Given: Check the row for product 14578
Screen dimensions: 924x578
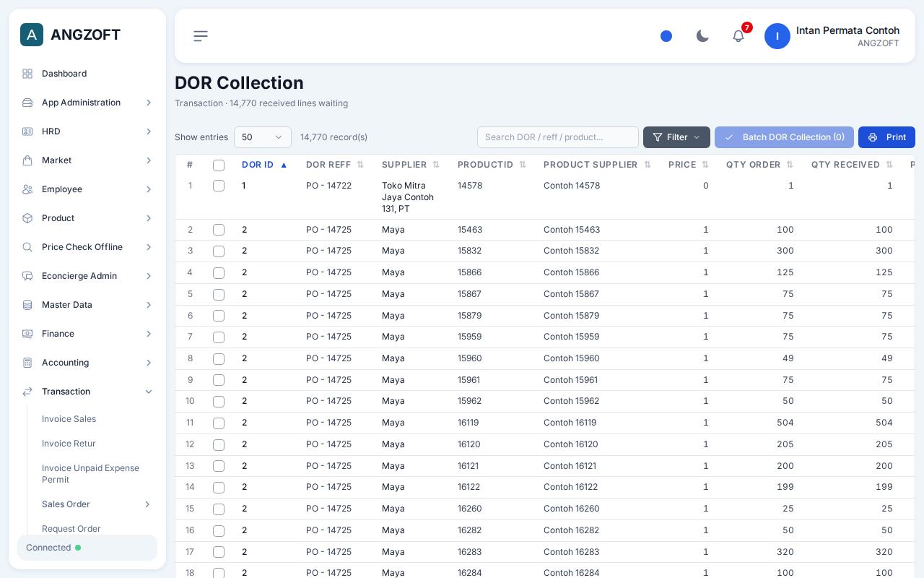Looking at the screenshot, I should (x=219, y=186).
